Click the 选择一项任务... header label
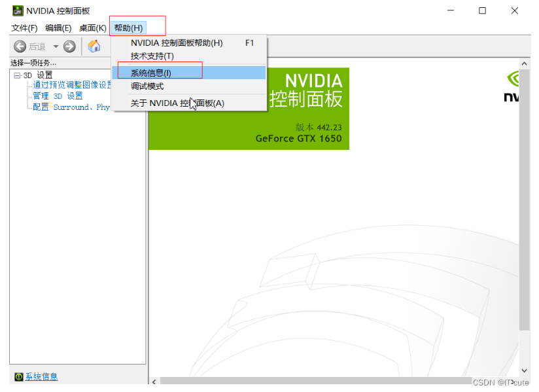 pyautogui.click(x=33, y=63)
